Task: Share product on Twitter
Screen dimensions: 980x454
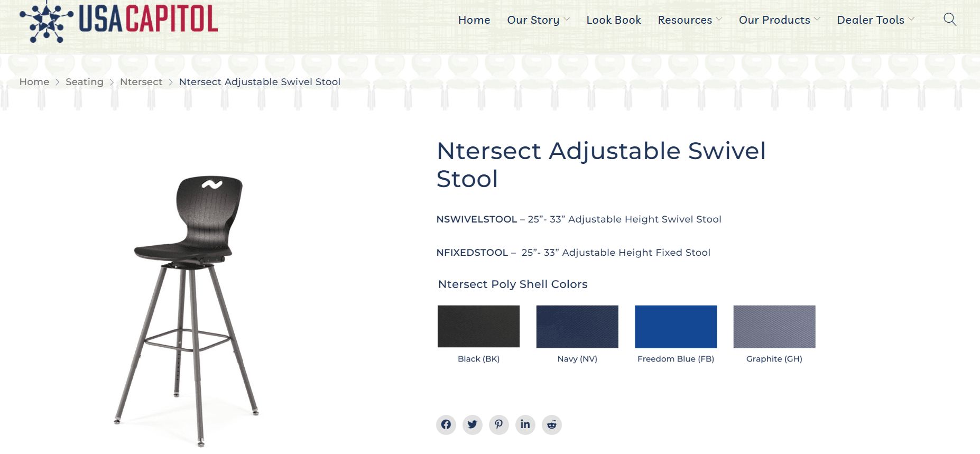Action: pyautogui.click(x=472, y=424)
